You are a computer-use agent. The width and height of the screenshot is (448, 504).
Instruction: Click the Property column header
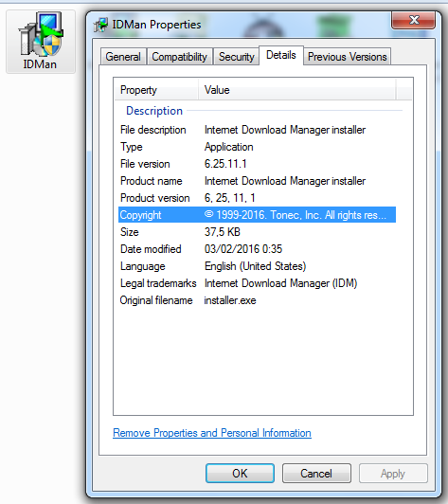[x=156, y=90]
